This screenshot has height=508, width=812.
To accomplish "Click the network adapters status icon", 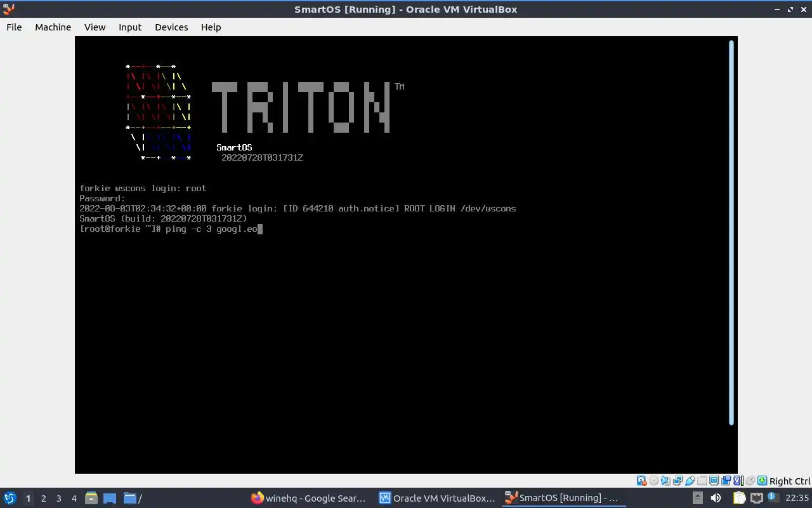I will (678, 481).
